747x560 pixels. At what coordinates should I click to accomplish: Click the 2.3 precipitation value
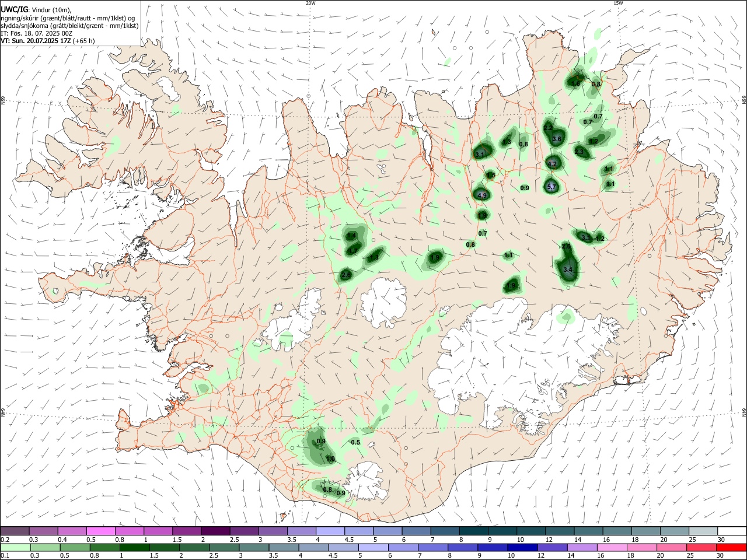click(x=579, y=152)
